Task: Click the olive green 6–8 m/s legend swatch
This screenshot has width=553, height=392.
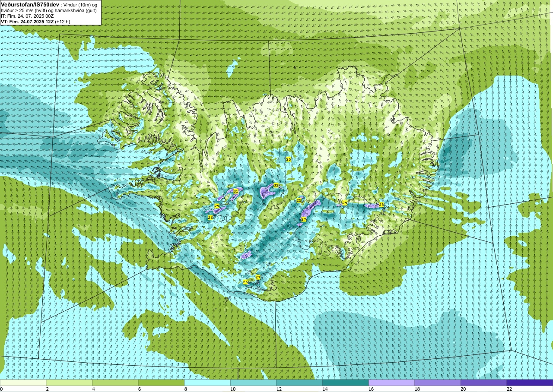Action: coord(161,383)
